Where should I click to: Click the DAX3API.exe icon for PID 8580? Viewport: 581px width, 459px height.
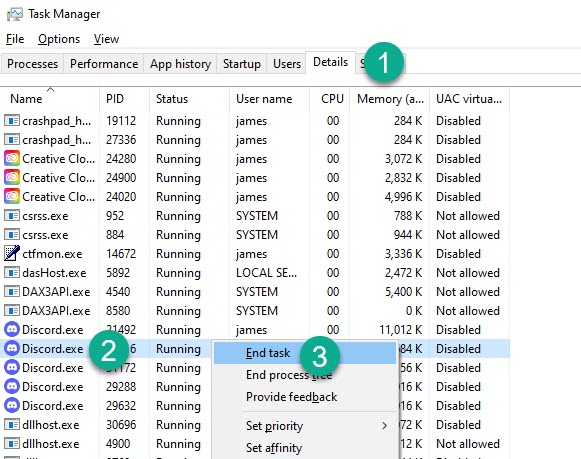pyautogui.click(x=12, y=310)
